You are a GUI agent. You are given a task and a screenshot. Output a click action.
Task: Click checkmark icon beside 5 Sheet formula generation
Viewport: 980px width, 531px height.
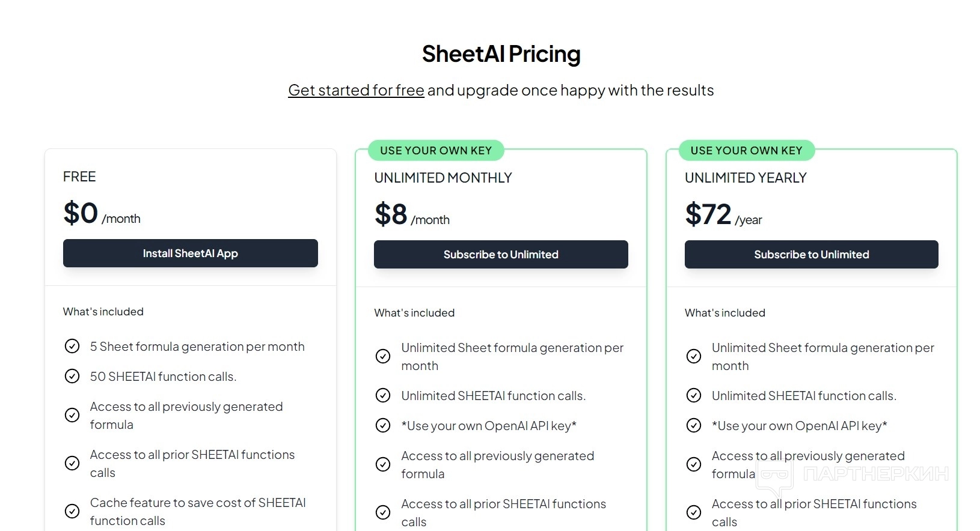coord(72,346)
